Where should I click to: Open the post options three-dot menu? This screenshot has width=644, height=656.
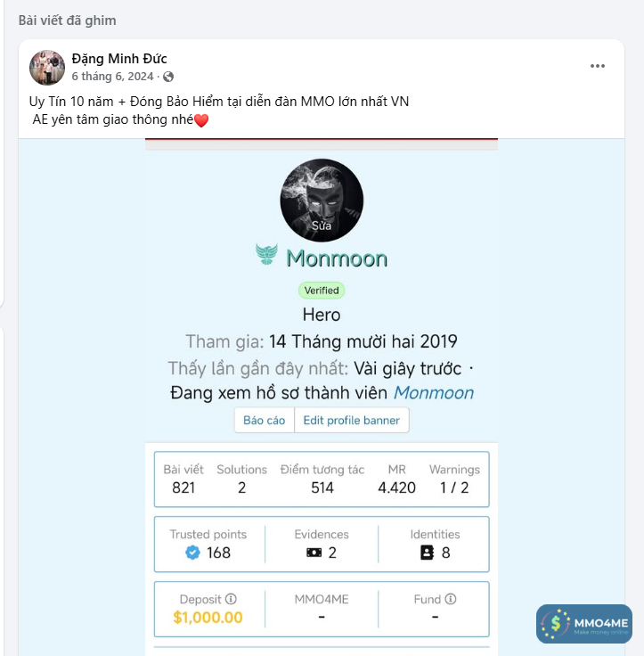point(597,66)
